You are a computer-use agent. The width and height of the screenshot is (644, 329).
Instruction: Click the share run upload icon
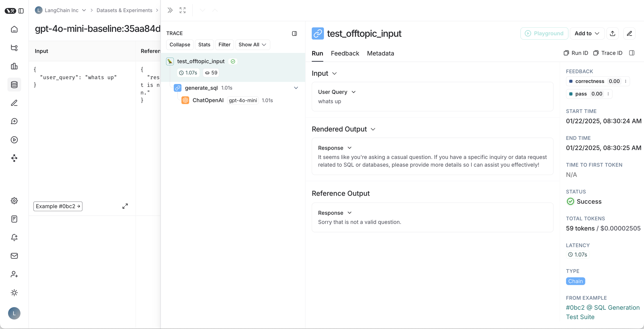pos(612,33)
